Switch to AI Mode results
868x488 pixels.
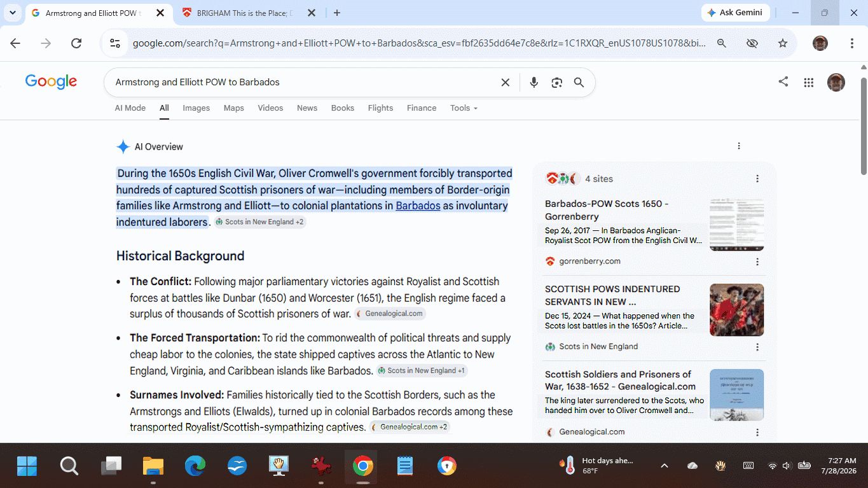[130, 108]
